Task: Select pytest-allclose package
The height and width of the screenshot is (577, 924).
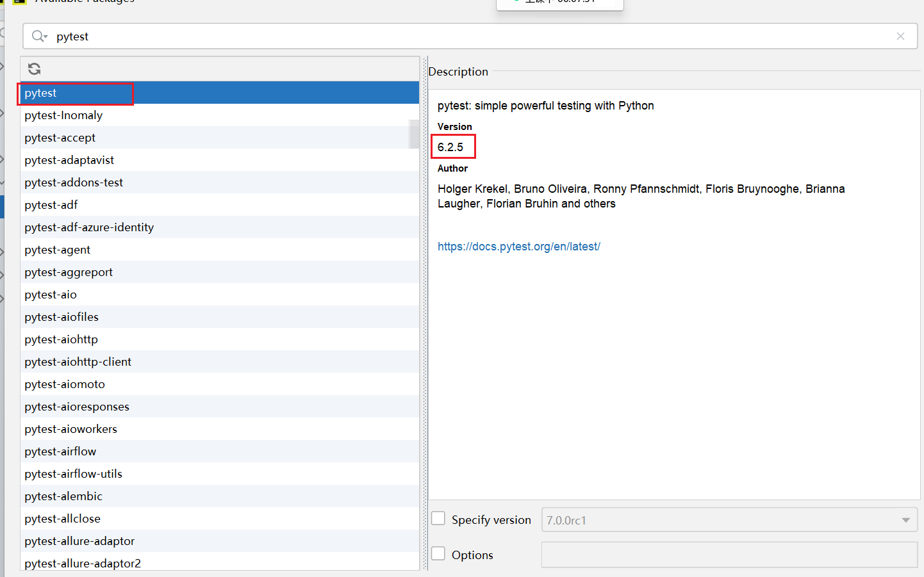Action: click(220, 519)
